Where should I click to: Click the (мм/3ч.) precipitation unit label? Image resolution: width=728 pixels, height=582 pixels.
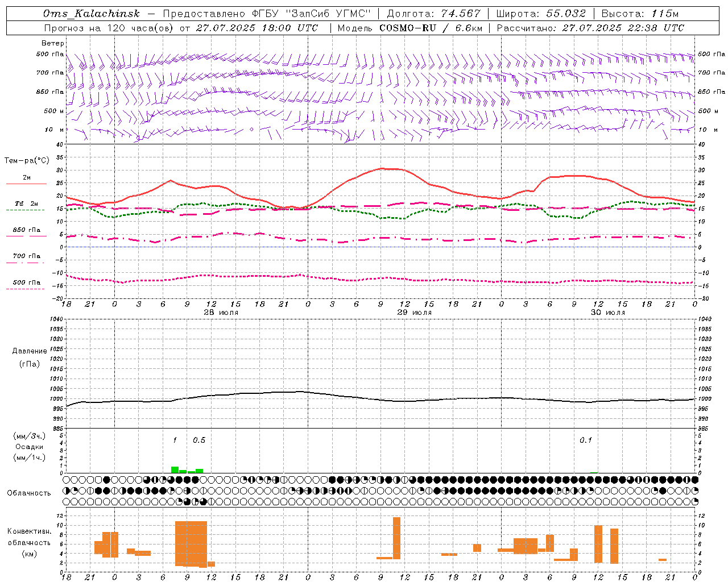(x=29, y=436)
